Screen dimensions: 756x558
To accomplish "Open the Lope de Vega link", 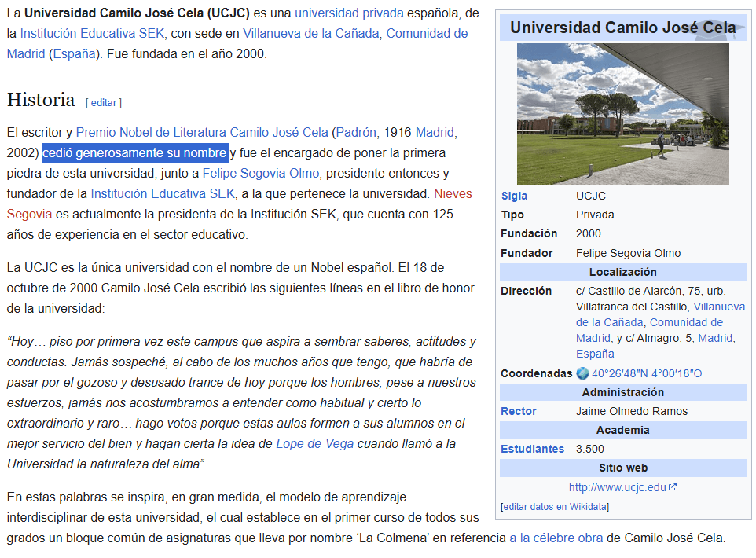I will coord(314,443).
